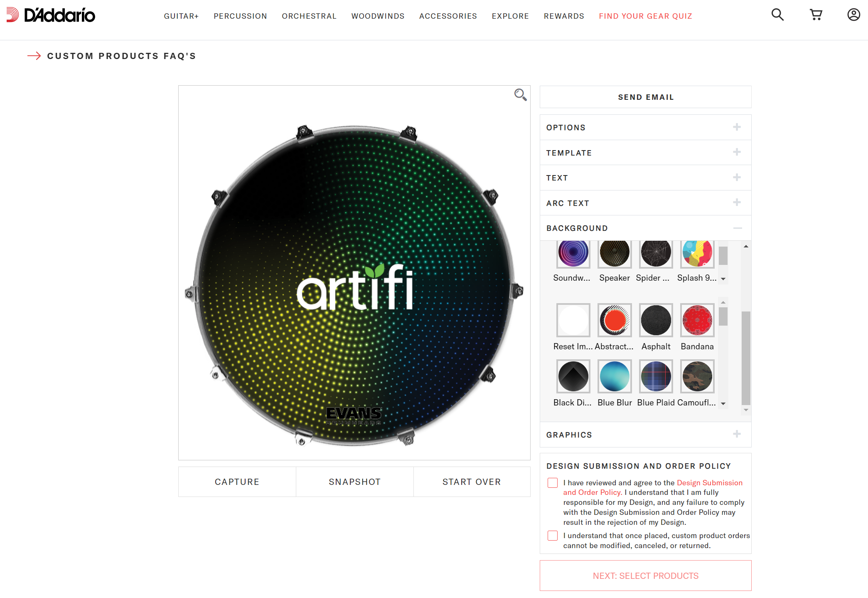Click the red arrow next to Custom Products FAQ's

[34, 55]
